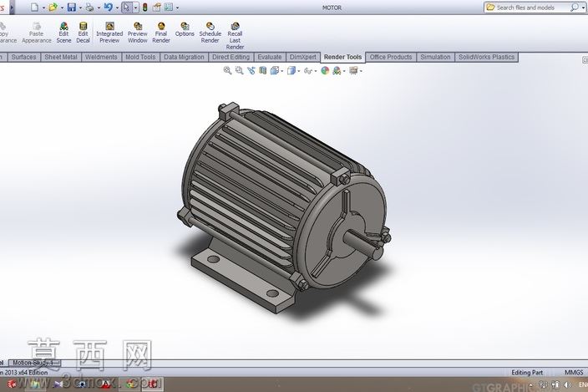Switch to the SolidWorks Plastics tab
Image resolution: width=588 pixels, height=392 pixels.
(486, 57)
